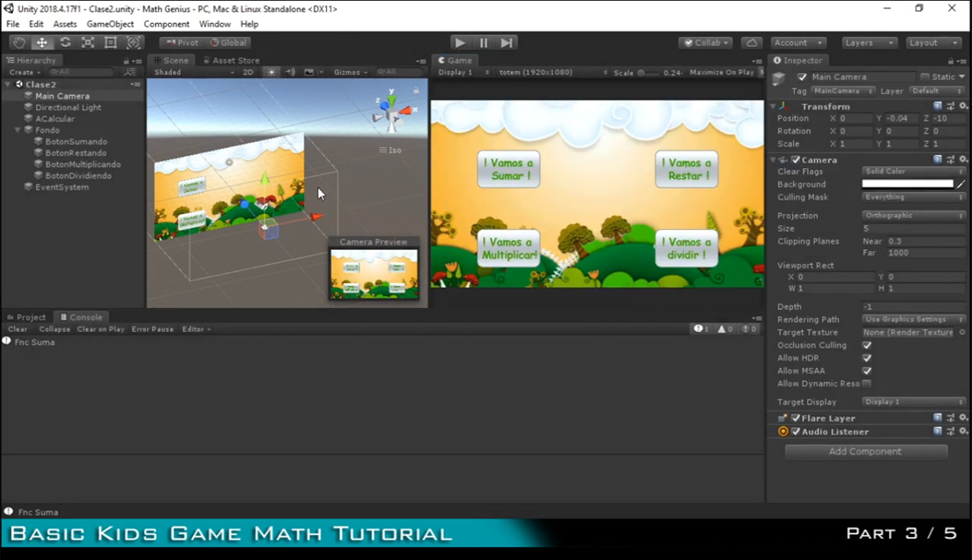This screenshot has width=972, height=560.
Task: Select the Hand tool in toolbar
Action: [x=19, y=42]
